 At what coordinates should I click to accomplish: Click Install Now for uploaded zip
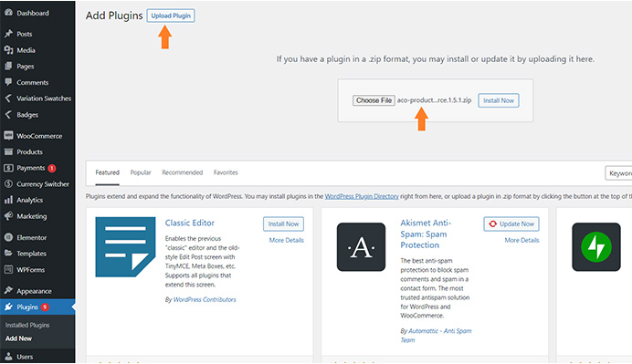click(498, 100)
